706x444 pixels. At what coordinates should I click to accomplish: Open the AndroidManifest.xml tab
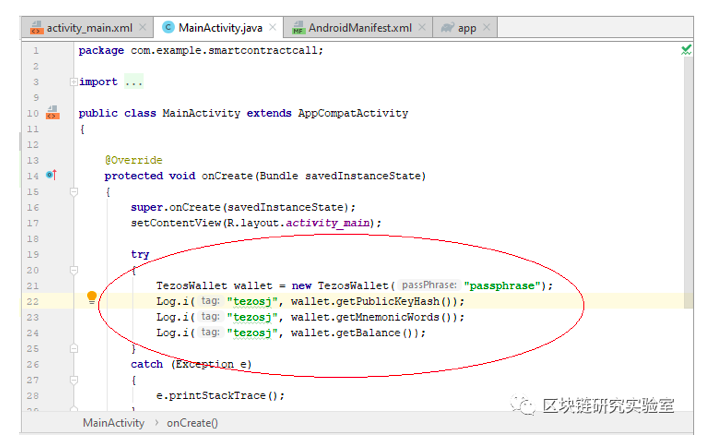click(x=358, y=28)
